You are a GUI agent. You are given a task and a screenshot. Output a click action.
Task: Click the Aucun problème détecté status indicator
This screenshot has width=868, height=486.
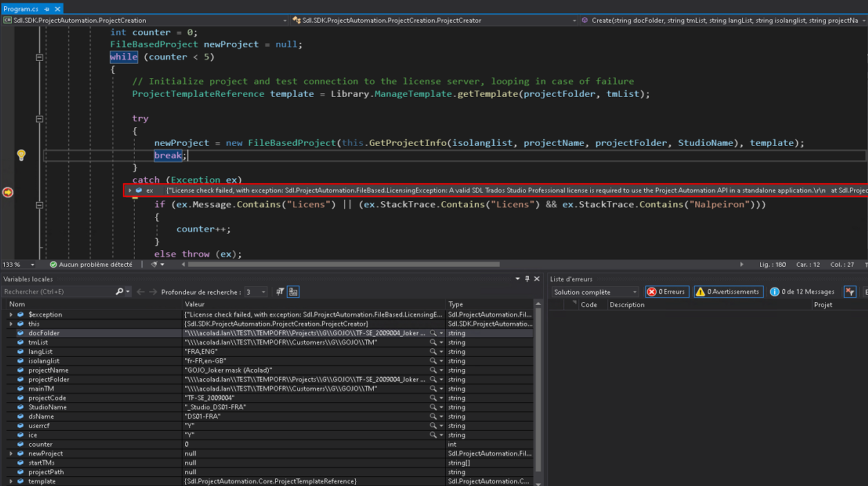tap(90, 264)
